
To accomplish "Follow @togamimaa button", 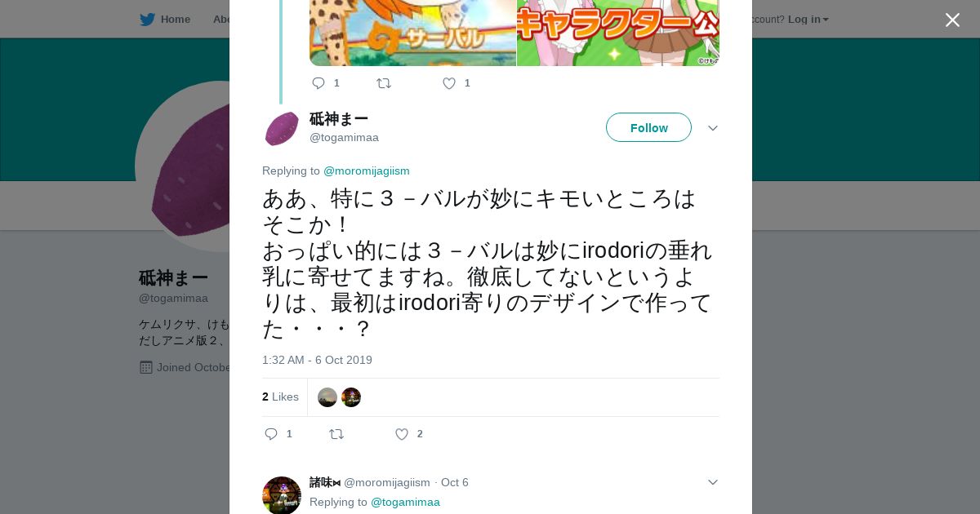I will click(x=648, y=127).
